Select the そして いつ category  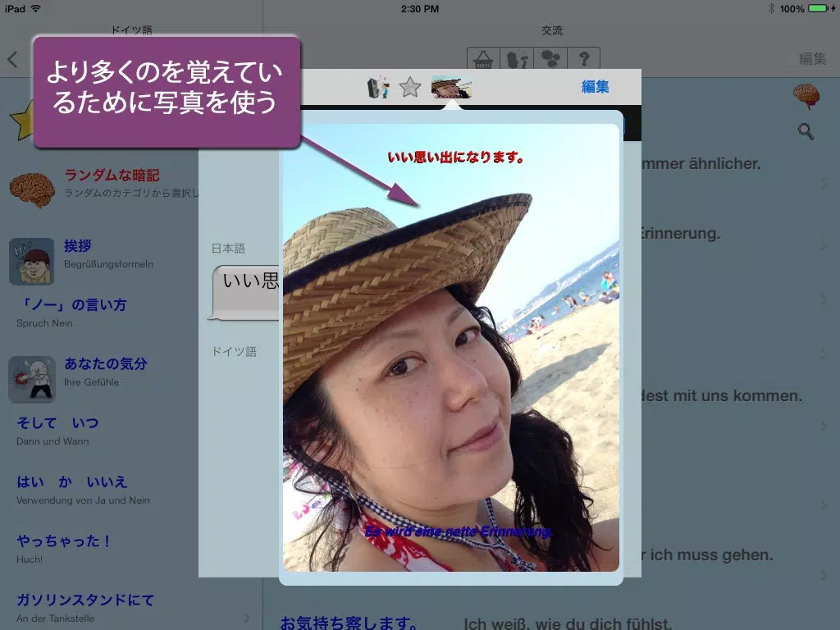point(57,422)
